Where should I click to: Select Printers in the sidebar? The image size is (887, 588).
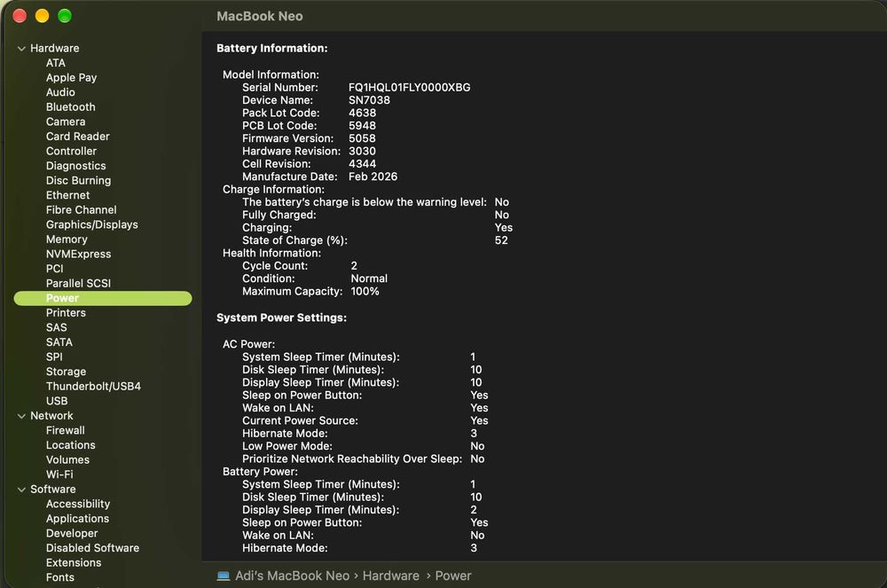pyautogui.click(x=67, y=313)
